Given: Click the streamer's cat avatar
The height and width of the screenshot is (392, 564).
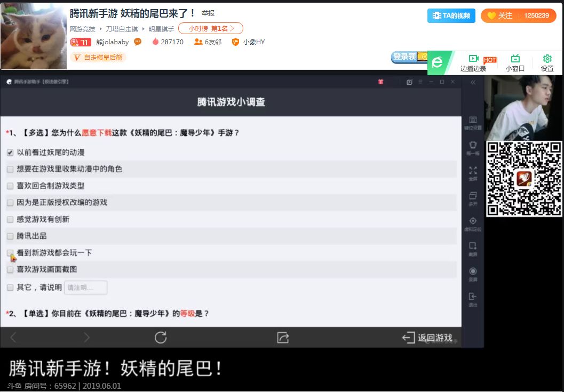Looking at the screenshot, I should 34,36.
